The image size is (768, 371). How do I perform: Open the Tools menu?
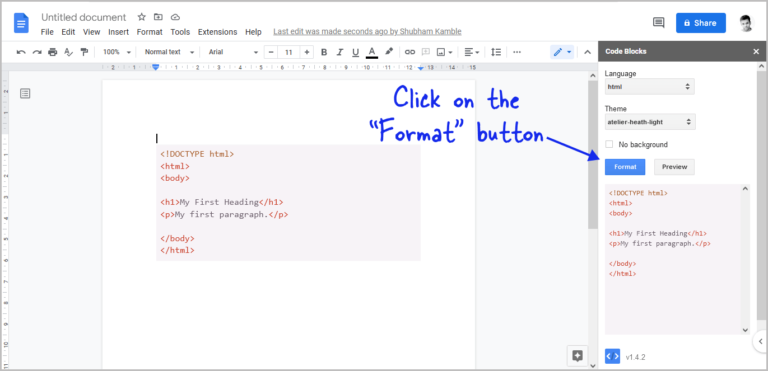coord(180,32)
